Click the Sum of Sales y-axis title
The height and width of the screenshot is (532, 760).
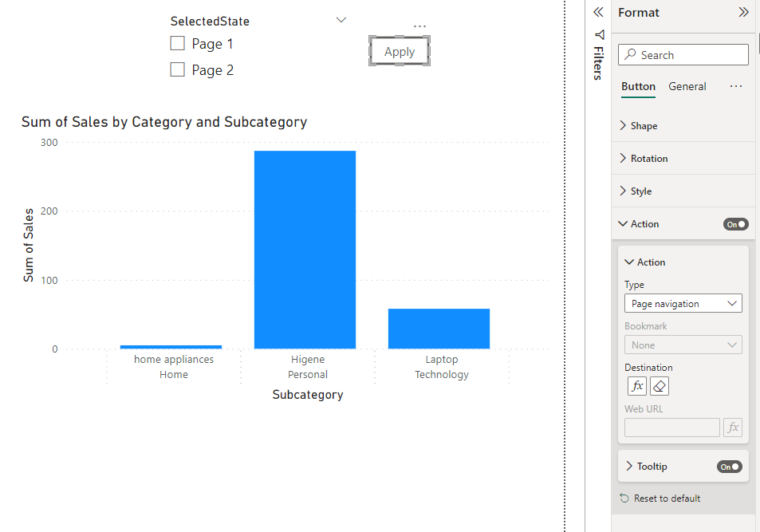point(28,245)
